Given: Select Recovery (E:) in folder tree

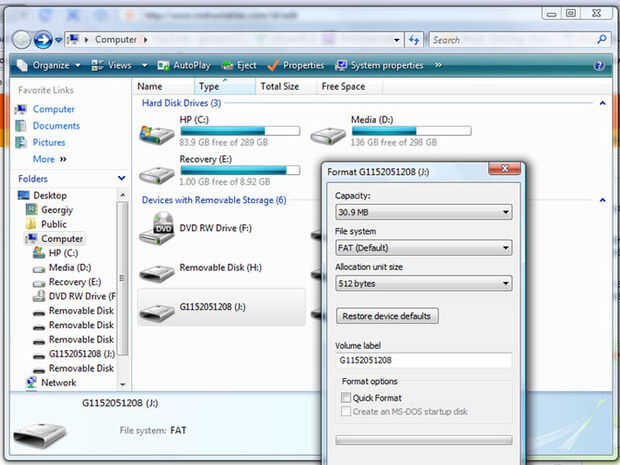Looking at the screenshot, I should click(x=75, y=282).
